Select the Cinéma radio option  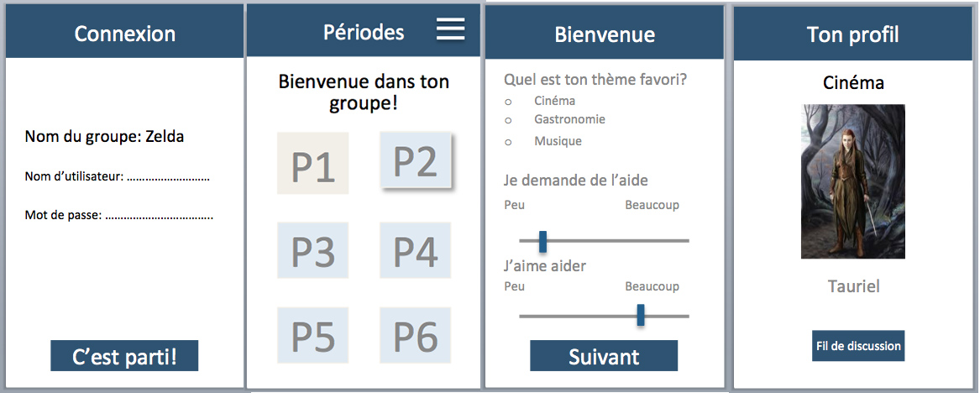508,102
